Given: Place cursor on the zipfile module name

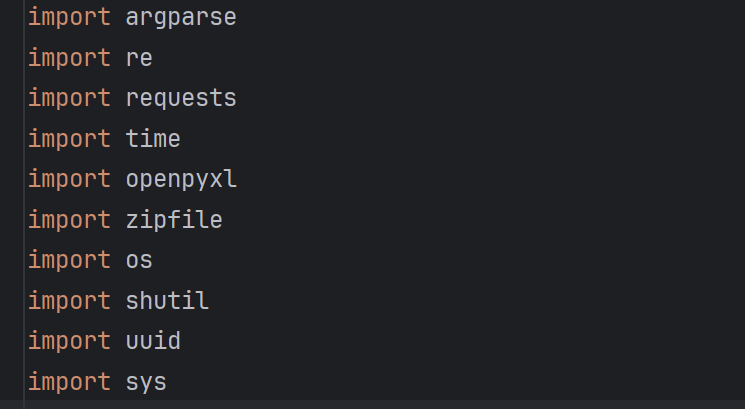Looking at the screenshot, I should (x=174, y=220).
